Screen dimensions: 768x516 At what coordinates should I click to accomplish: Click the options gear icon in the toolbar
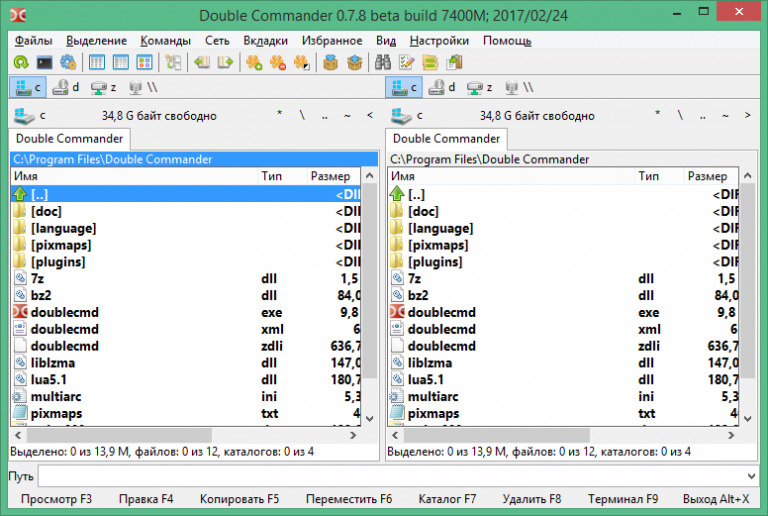pyautogui.click(x=68, y=63)
